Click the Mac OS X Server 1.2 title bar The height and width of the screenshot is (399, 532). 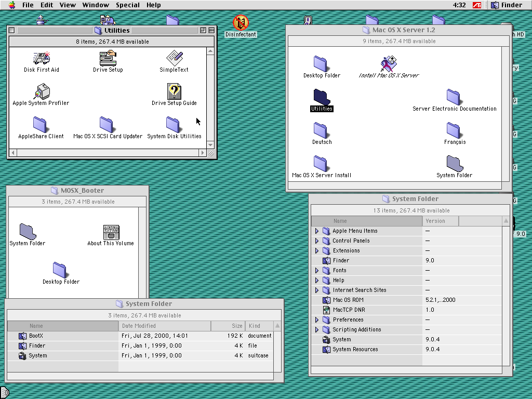point(398,30)
